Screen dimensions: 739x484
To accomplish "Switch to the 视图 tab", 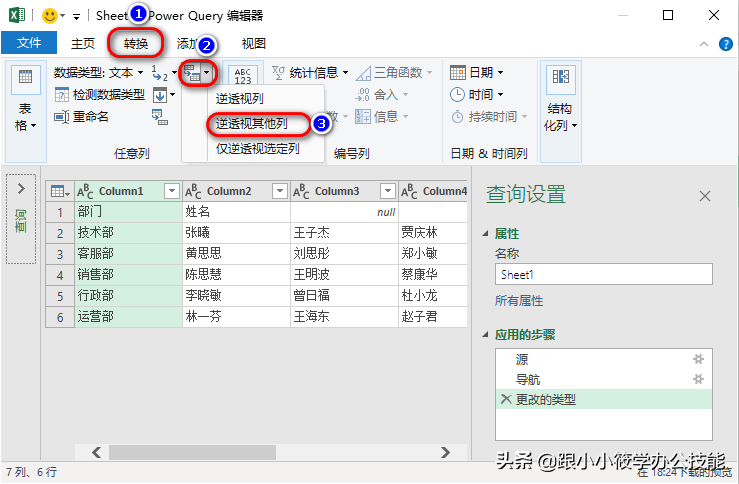I will click(x=254, y=43).
